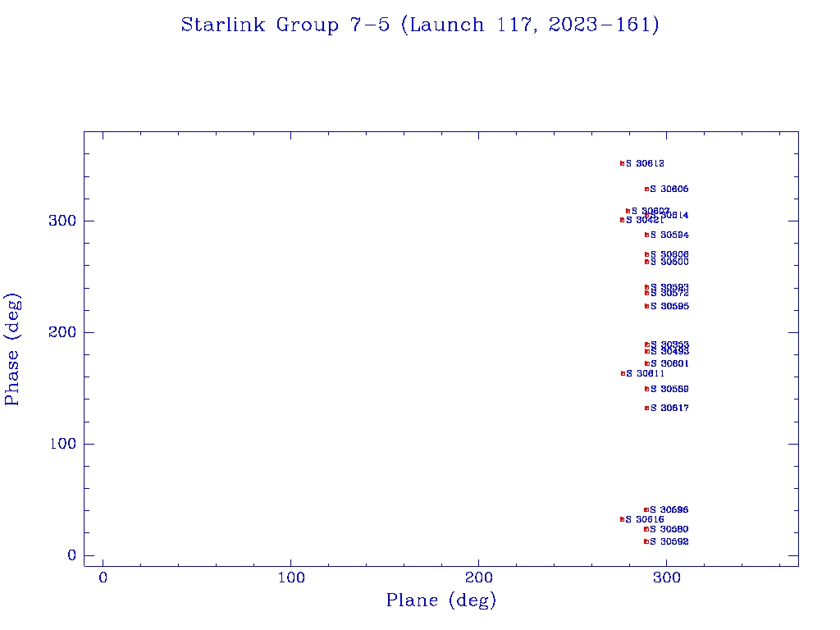Image resolution: width=840 pixels, height=630 pixels.
Task: Select the S 30601 satellite label
Action: point(669,363)
